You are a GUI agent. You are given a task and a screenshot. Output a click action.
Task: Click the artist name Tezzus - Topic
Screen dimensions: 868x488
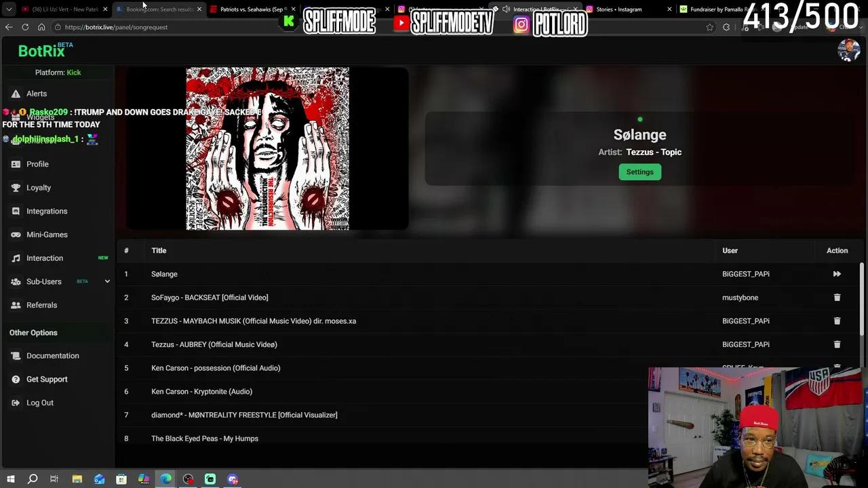pyautogui.click(x=654, y=152)
